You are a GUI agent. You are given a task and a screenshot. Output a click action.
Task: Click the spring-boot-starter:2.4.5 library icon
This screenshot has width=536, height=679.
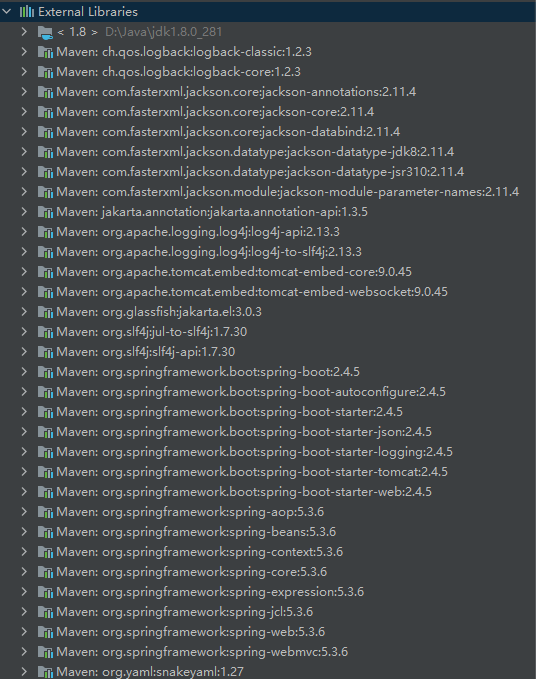coord(45,412)
